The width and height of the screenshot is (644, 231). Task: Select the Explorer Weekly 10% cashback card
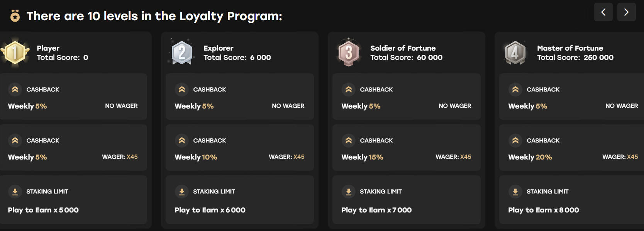click(x=239, y=148)
